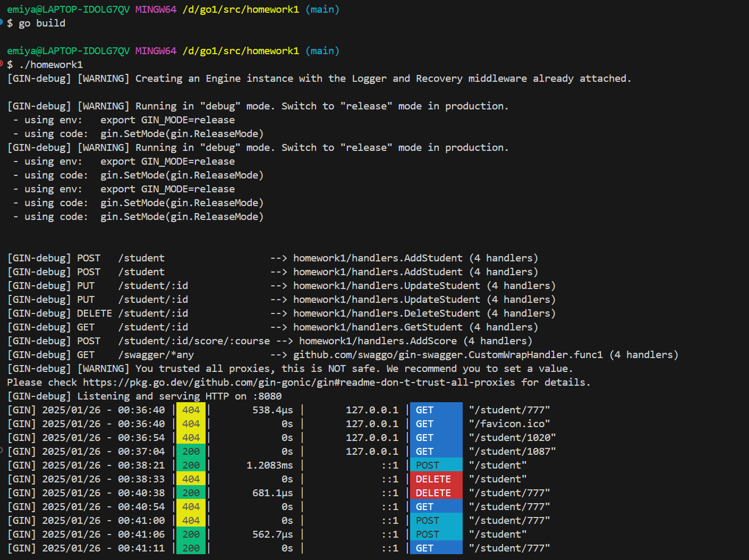Click the "/student/1020" request path
Screen dimensions: 749x560
512,438
